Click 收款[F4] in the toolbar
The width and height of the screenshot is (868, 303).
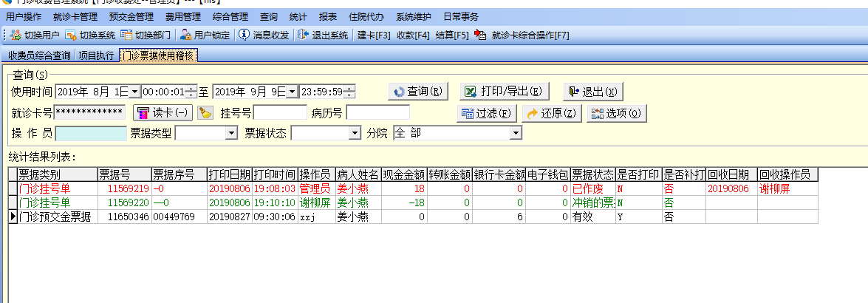(413, 35)
